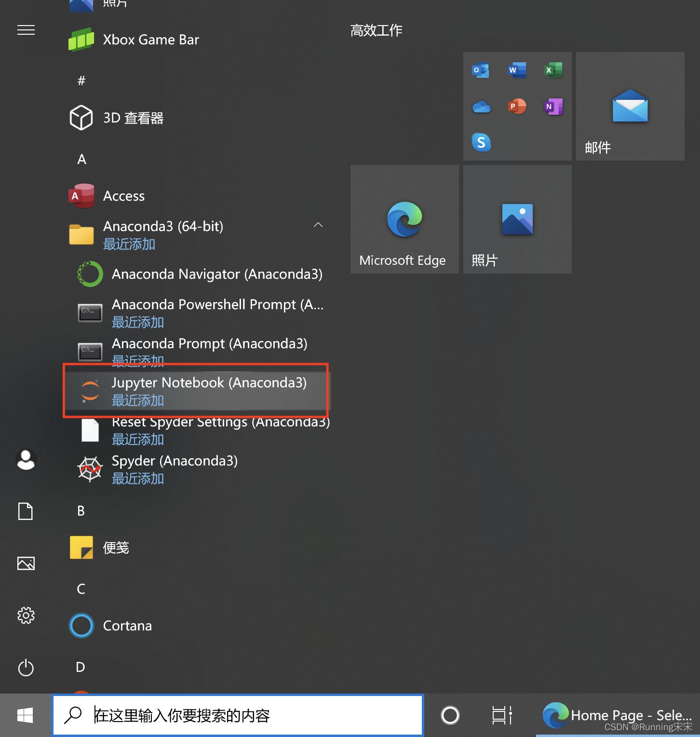The width and height of the screenshot is (700, 737).
Task: Click the Anaconda3 (64-bit) folder icon
Action: [x=81, y=235]
